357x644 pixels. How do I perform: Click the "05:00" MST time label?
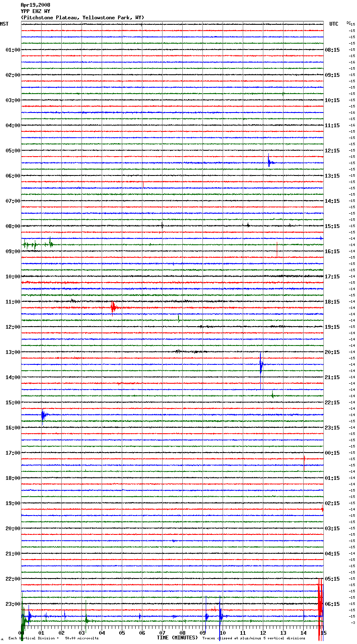pyautogui.click(x=13, y=151)
